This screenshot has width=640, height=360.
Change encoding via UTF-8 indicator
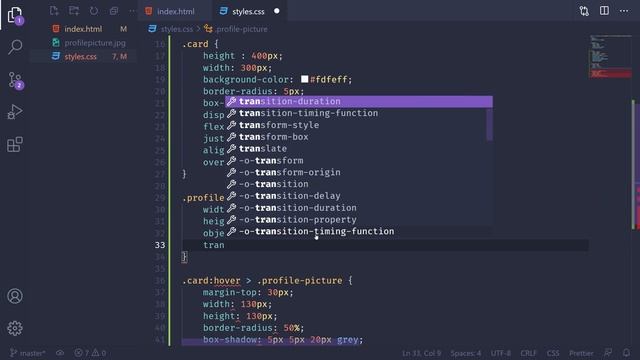pos(500,353)
